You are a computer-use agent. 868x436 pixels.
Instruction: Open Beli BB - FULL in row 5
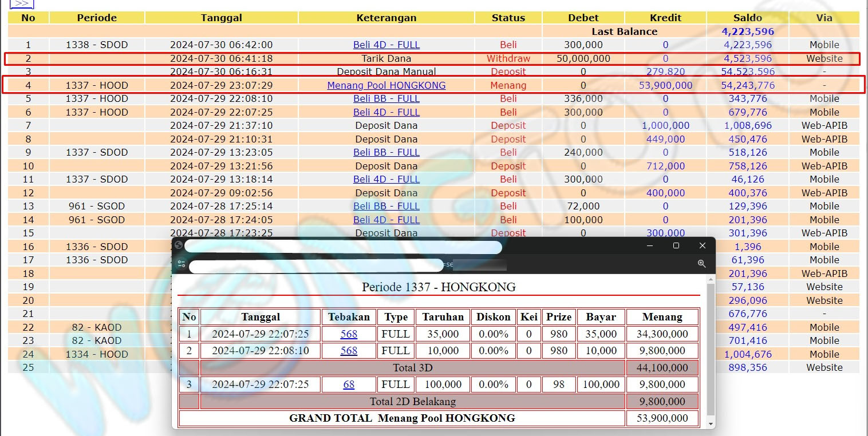click(x=386, y=98)
